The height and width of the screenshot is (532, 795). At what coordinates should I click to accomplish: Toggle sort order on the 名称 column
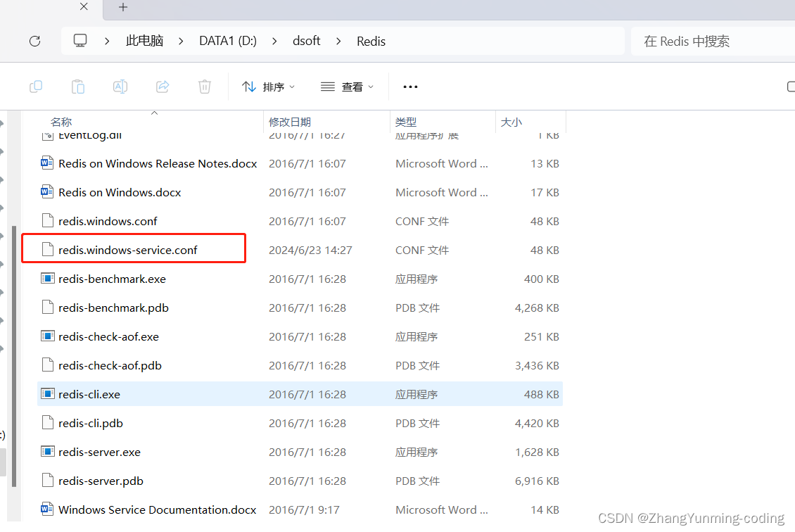(61, 121)
